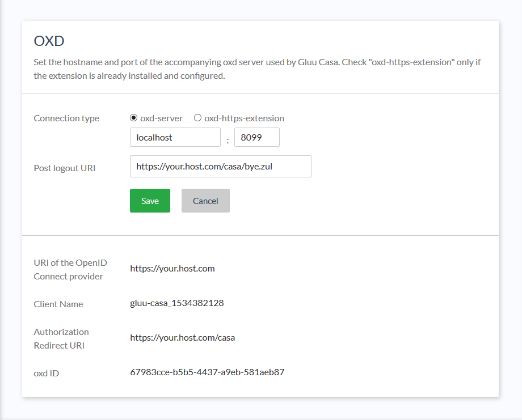This screenshot has height=420, width=522.
Task: Click the Post logout URI text box
Action: coord(220,167)
